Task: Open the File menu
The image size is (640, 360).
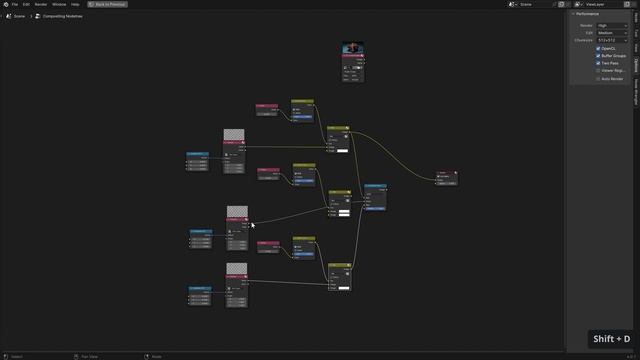Action: tap(15, 4)
